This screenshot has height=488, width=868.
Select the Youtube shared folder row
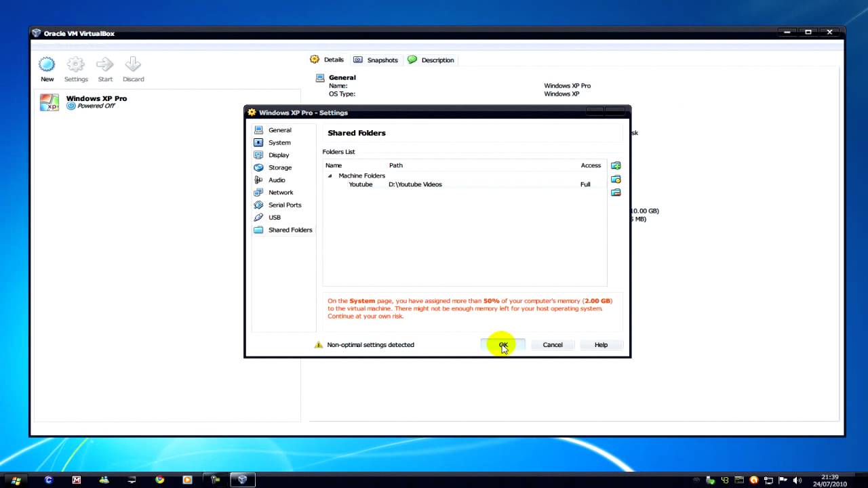click(465, 184)
